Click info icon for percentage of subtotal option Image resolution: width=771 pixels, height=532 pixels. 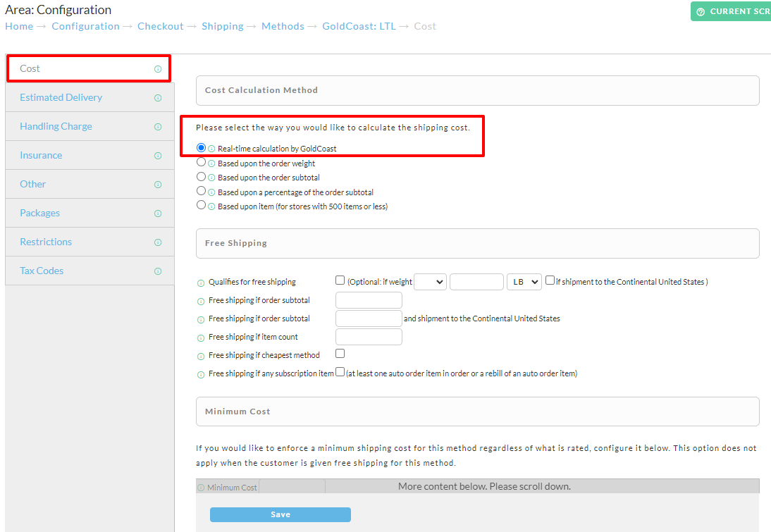pyautogui.click(x=211, y=192)
